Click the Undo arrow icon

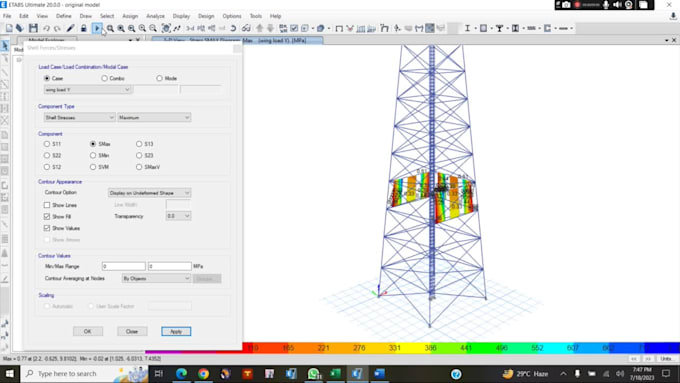[x=46, y=28]
